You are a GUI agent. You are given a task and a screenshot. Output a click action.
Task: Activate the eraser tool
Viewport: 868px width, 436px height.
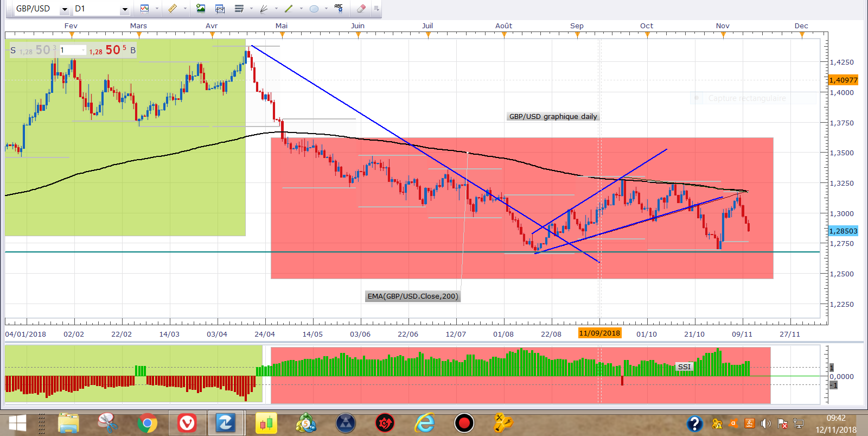pyautogui.click(x=361, y=9)
